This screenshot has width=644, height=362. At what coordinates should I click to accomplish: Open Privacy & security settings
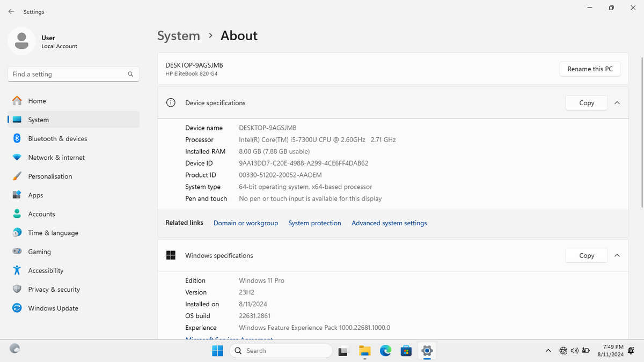pyautogui.click(x=54, y=290)
